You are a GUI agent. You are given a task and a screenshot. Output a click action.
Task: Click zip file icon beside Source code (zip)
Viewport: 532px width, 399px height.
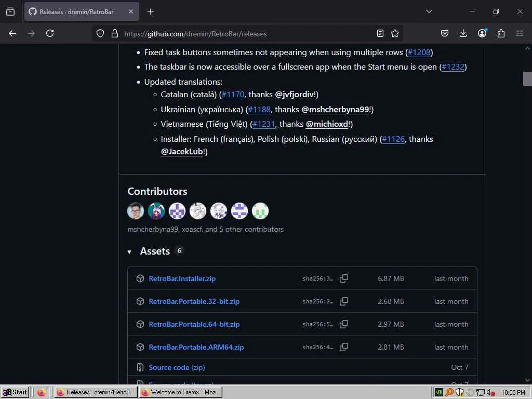(x=140, y=367)
